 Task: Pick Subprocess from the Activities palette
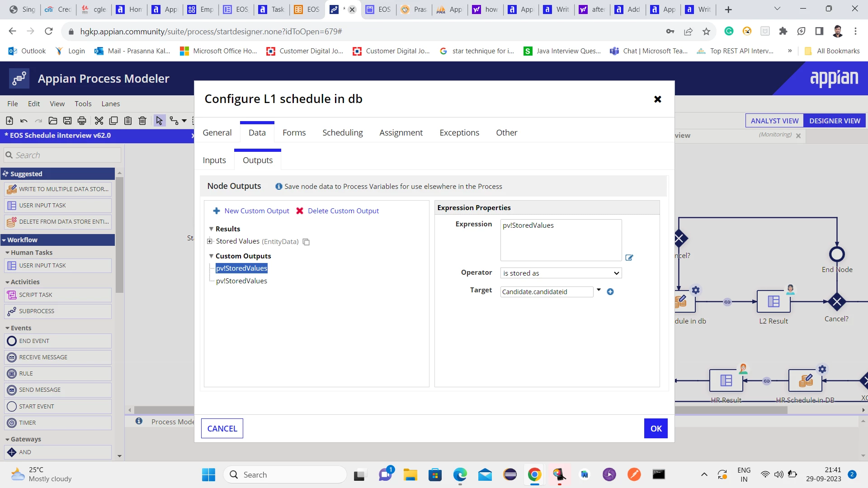[x=58, y=311]
